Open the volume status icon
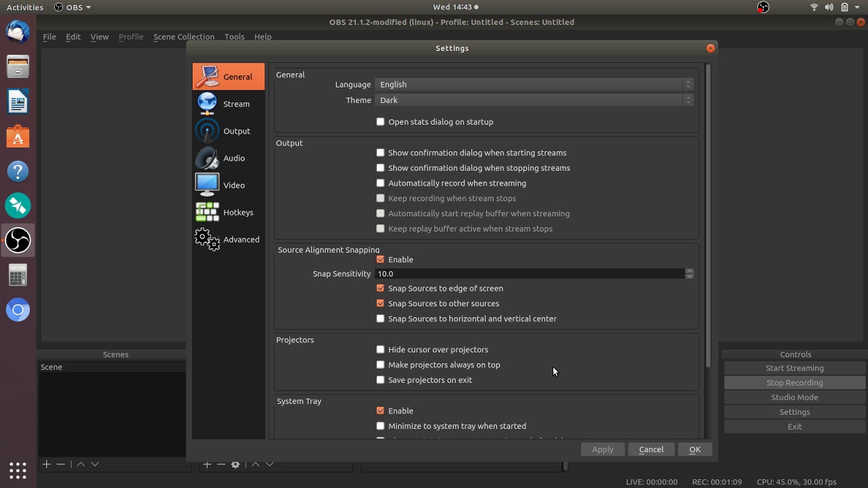The image size is (868, 488). pyautogui.click(x=829, y=7)
